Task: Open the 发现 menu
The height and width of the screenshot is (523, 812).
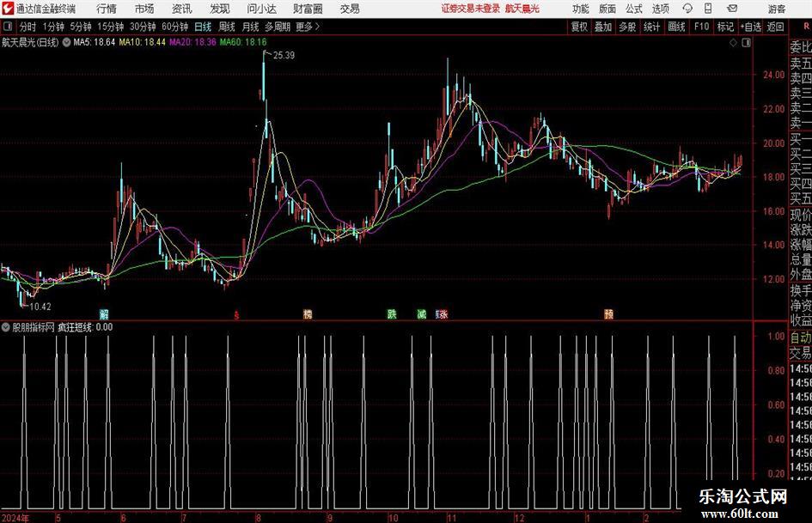Action: pyautogui.click(x=220, y=9)
